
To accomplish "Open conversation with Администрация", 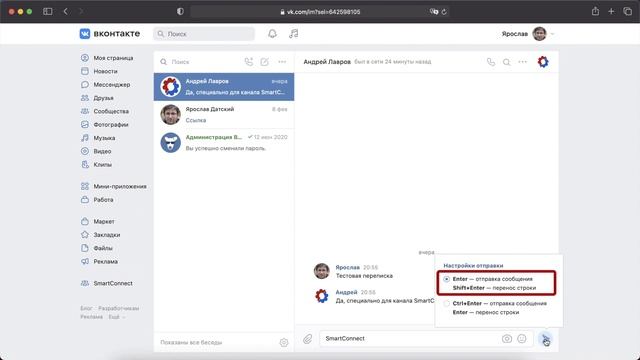I will 224,142.
